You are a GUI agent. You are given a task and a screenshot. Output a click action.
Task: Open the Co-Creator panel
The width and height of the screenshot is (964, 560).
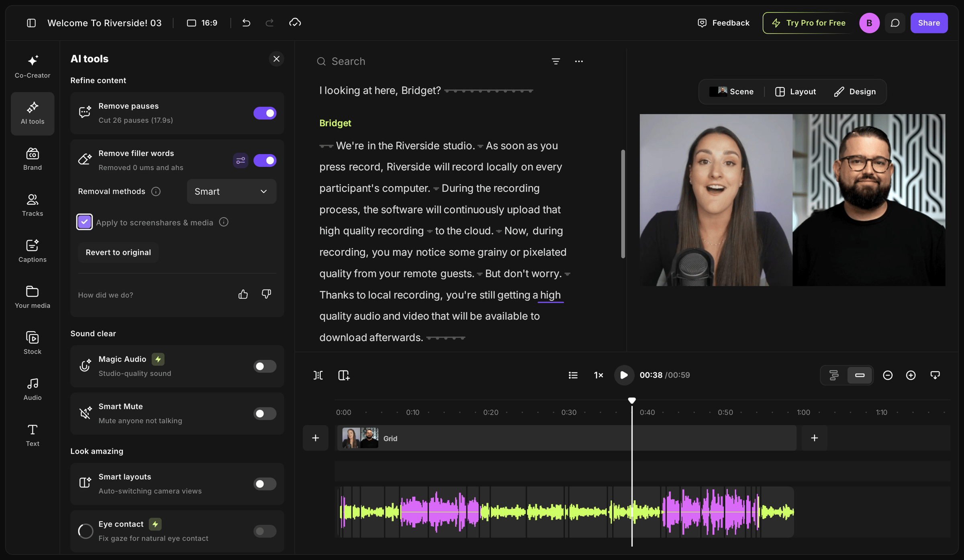(x=33, y=67)
